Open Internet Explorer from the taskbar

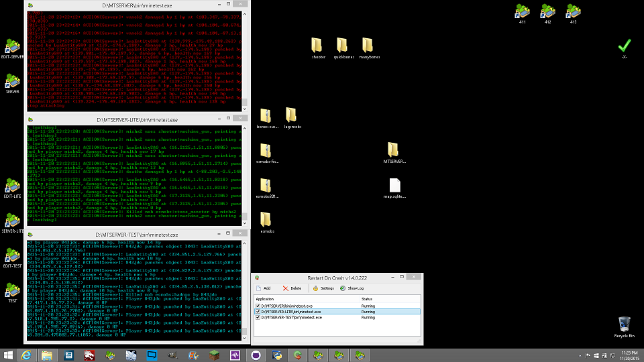click(x=28, y=355)
